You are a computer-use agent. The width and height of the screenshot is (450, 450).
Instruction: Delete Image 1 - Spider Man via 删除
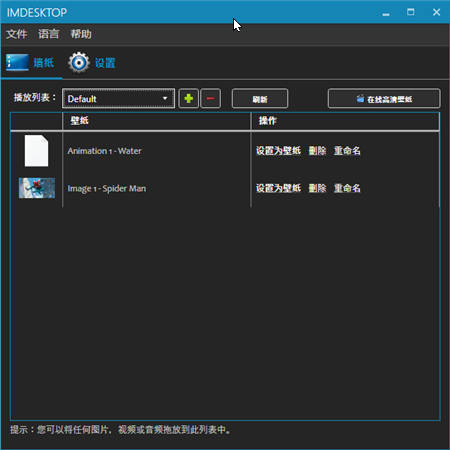(317, 188)
